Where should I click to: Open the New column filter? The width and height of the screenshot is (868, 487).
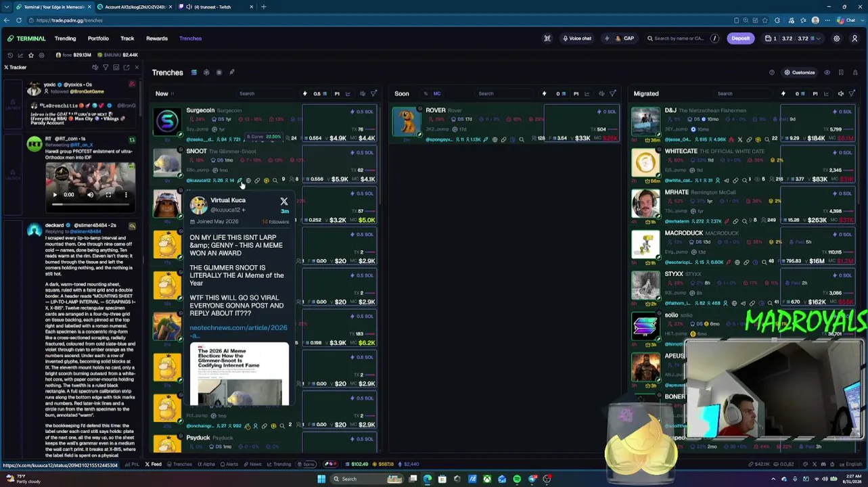(373, 93)
